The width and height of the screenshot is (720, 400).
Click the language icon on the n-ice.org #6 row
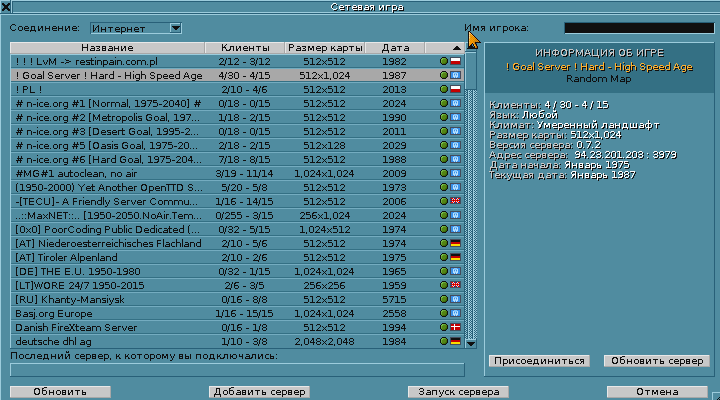455,159
